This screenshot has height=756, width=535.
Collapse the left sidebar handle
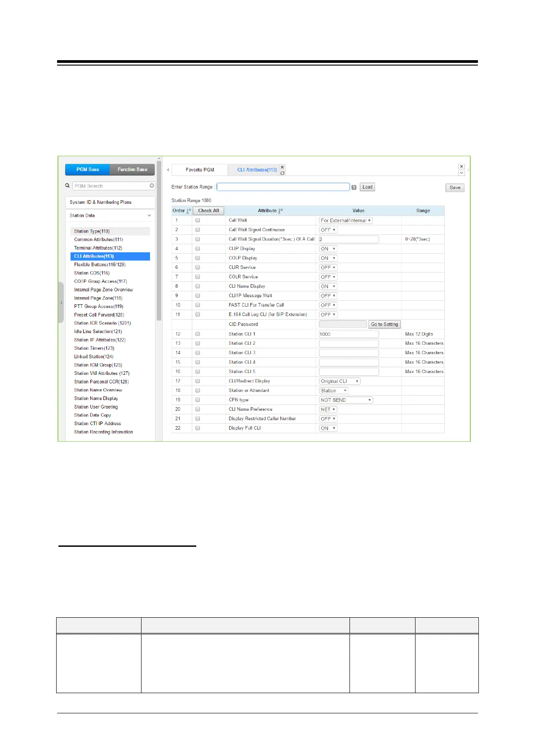pyautogui.click(x=61, y=303)
